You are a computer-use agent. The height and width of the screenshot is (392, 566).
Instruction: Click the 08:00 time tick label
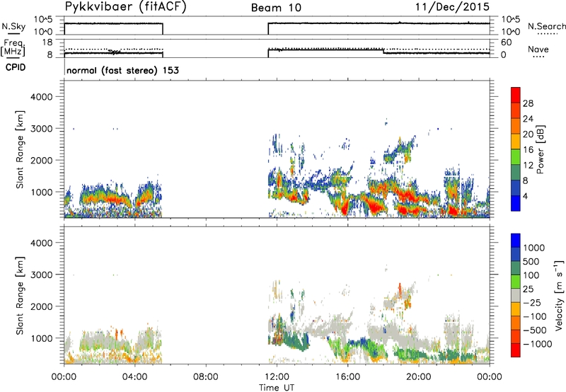206,377
